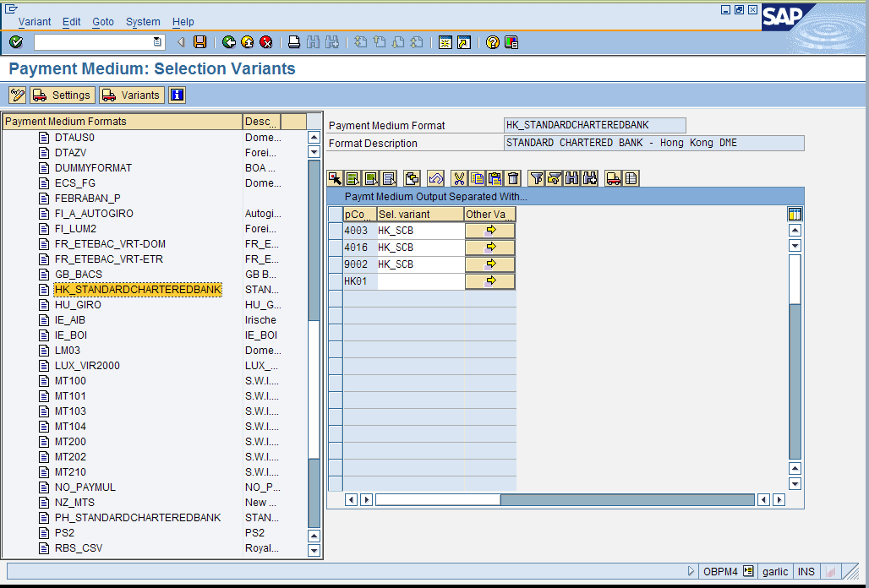Select the Save icon in the toolbar
Image resolution: width=869 pixels, height=588 pixels.
[199, 41]
